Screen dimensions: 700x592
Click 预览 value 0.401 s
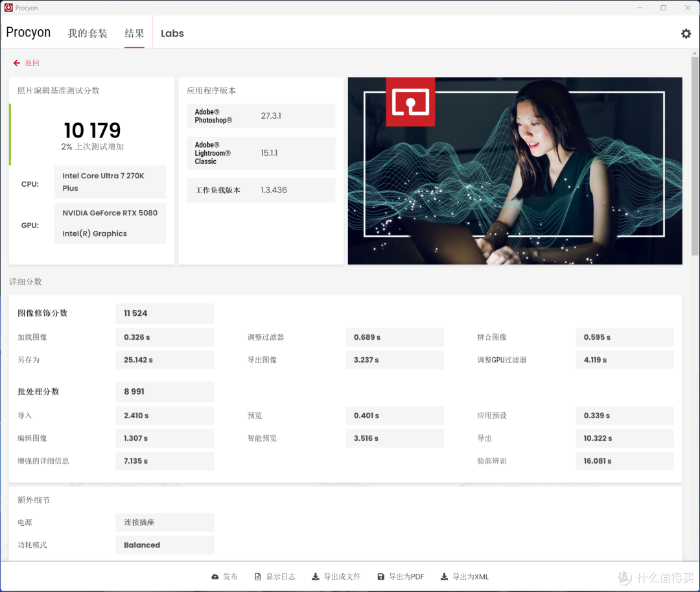coord(395,416)
